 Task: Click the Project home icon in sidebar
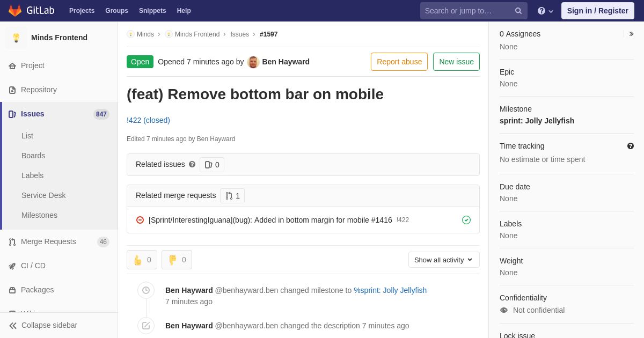pos(12,66)
